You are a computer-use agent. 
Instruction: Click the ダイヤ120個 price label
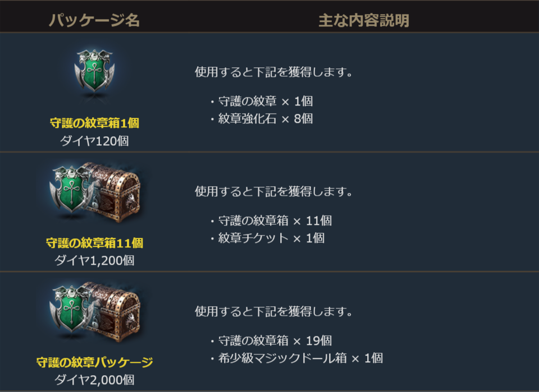(x=94, y=141)
